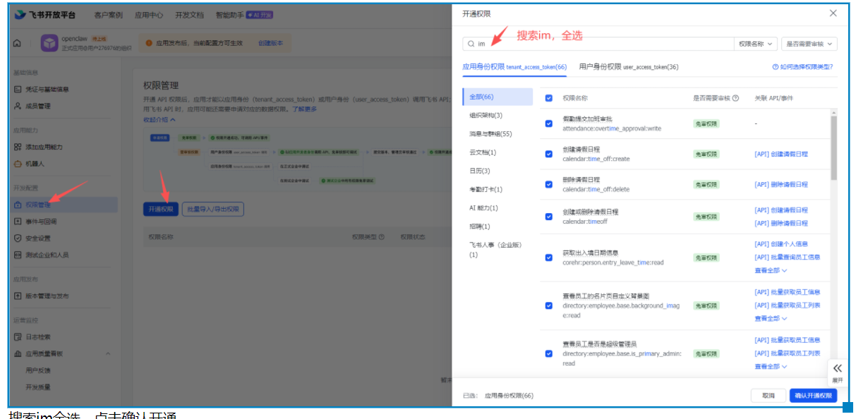The height and width of the screenshot is (419, 868).
Task: Click the 添加应用能力 grid icon
Action: click(18, 147)
